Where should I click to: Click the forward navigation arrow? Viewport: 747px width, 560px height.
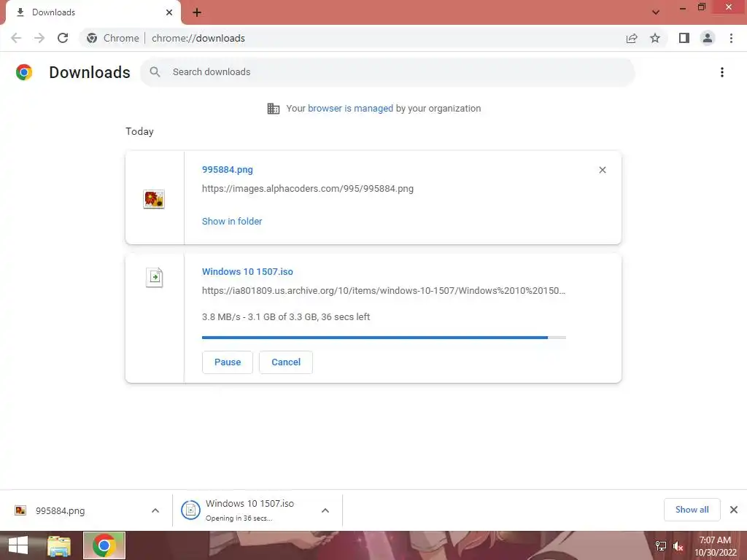click(x=39, y=38)
